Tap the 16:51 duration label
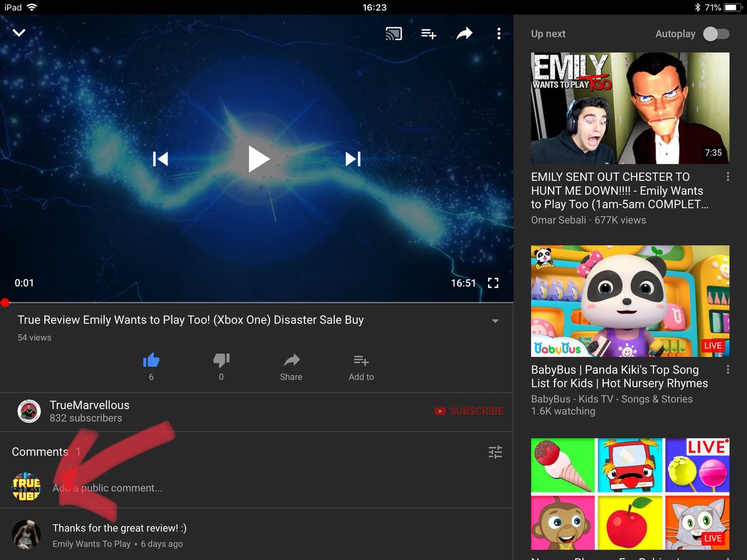Viewport: 747px width, 560px height. click(463, 283)
